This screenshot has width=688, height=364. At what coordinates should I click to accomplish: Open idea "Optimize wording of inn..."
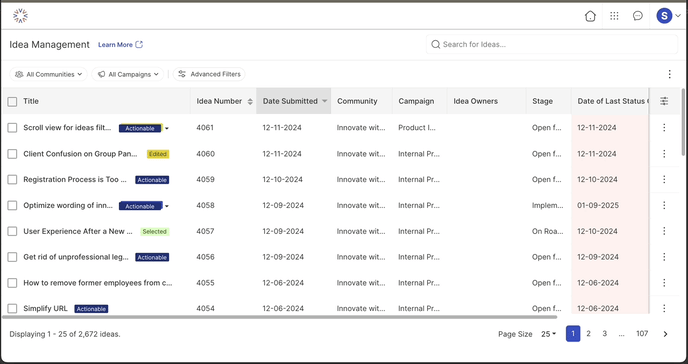coord(68,205)
